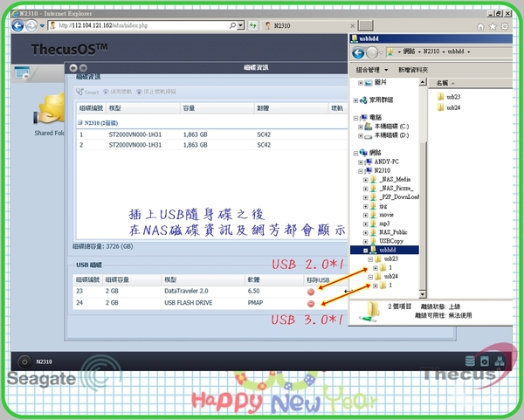Screen dimensions: 524x420
Task: Click the search magnifier in address bar
Action: click(x=232, y=25)
